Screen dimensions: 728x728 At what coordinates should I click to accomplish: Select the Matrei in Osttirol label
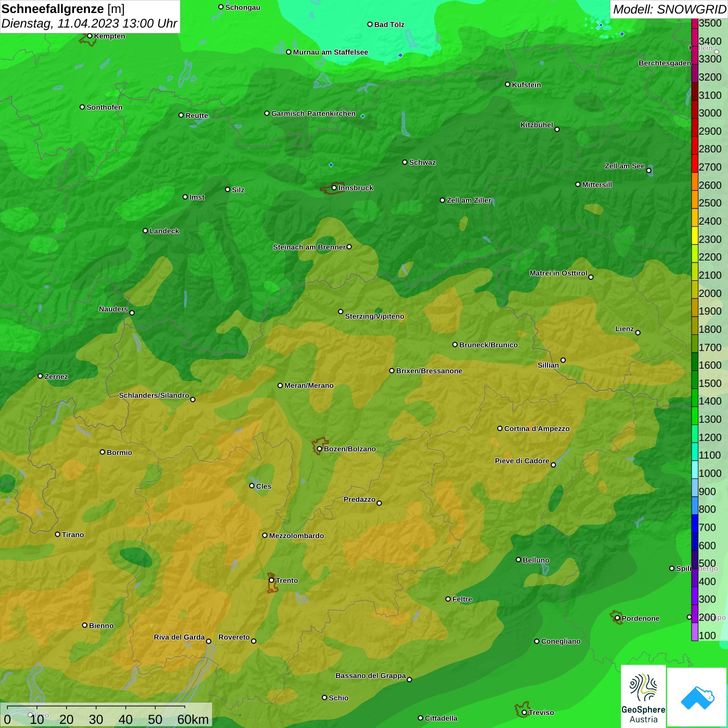[558, 273]
